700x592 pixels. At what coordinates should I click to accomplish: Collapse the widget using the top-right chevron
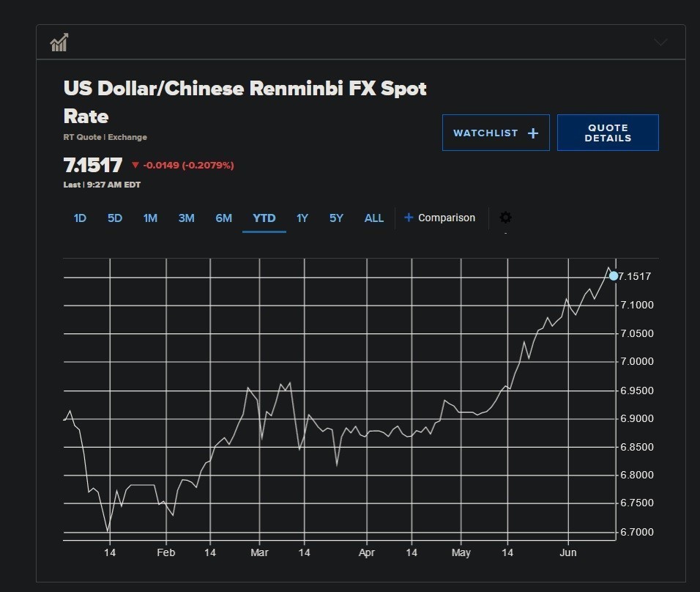click(x=660, y=42)
